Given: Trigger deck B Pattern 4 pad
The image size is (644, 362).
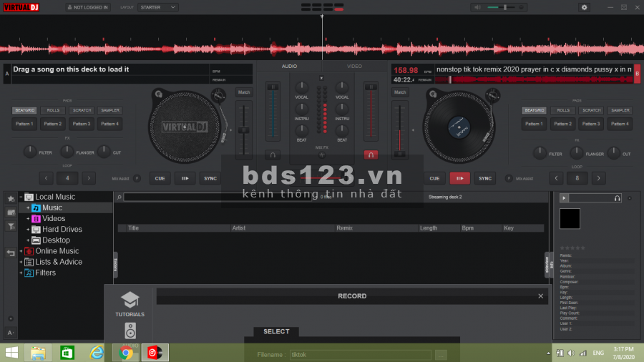Looking at the screenshot, I should click(x=620, y=124).
